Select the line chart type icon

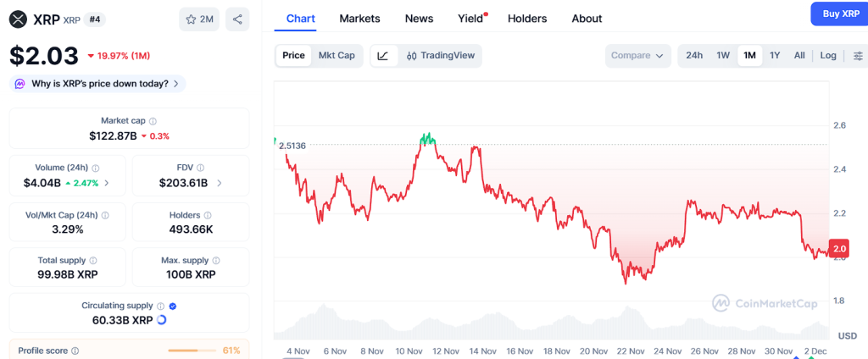tap(383, 56)
